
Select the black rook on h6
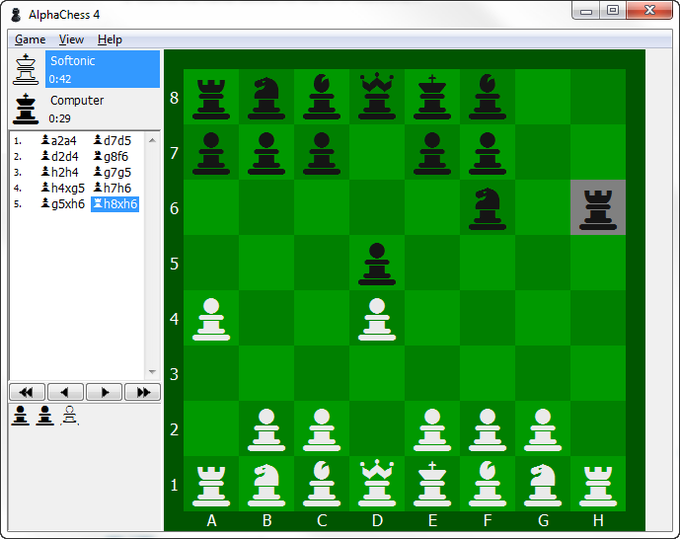(x=598, y=208)
